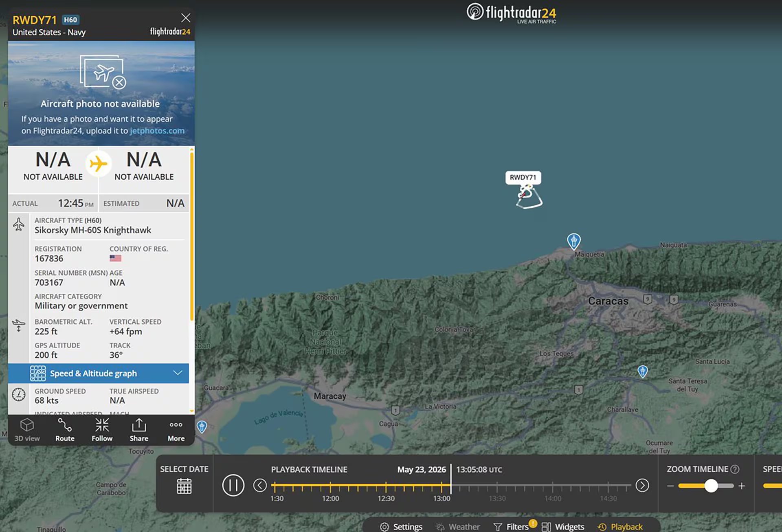Increase timeline zoom with plus button
The image size is (782, 532).
click(x=742, y=486)
